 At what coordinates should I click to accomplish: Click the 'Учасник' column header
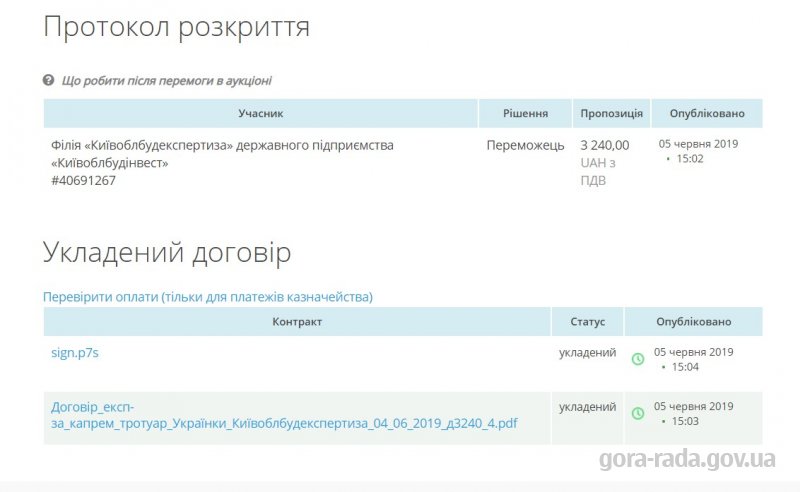click(261, 113)
